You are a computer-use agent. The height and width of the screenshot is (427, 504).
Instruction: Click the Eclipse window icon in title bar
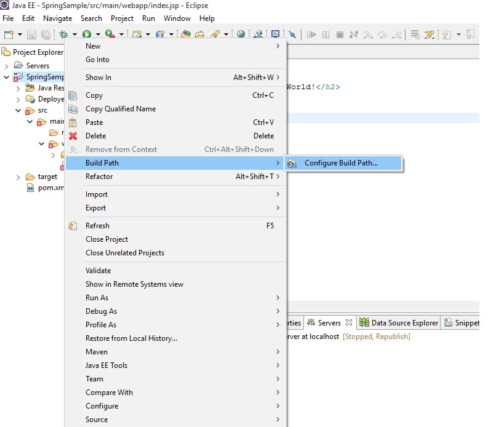(4, 5)
